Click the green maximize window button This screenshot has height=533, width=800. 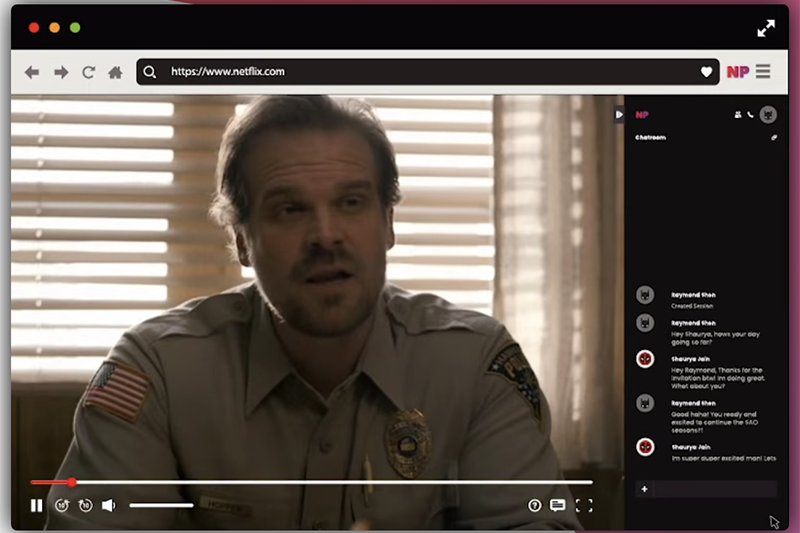(75, 28)
